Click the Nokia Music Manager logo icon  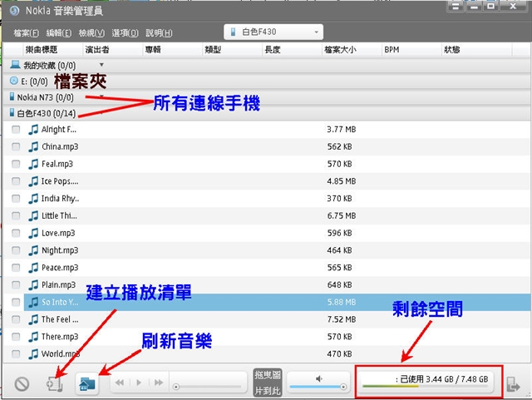(x=15, y=11)
